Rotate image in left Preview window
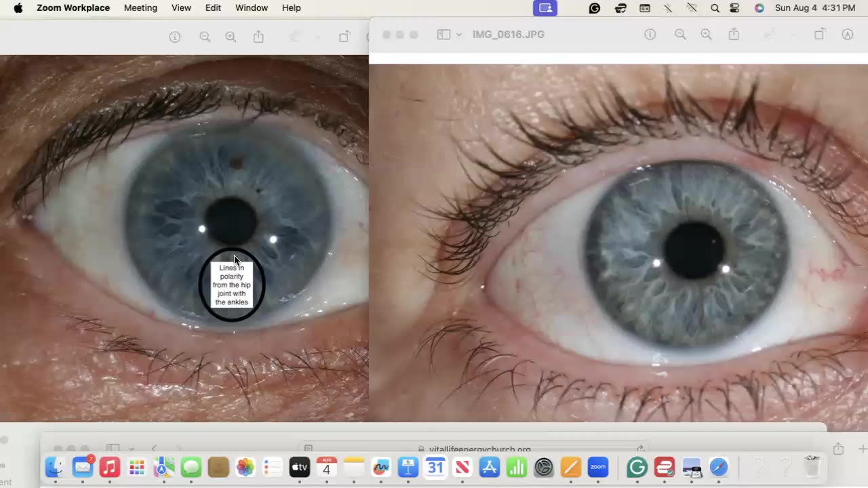868x488 pixels. tap(344, 37)
